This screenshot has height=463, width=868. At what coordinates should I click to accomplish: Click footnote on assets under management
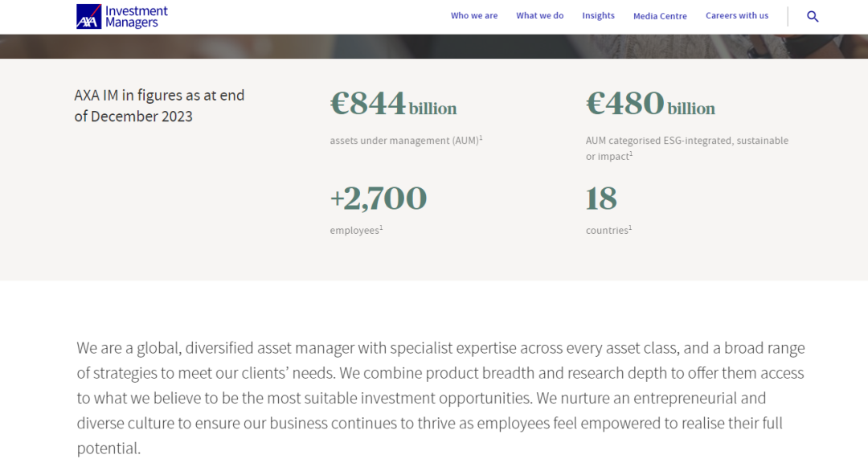coord(481,137)
